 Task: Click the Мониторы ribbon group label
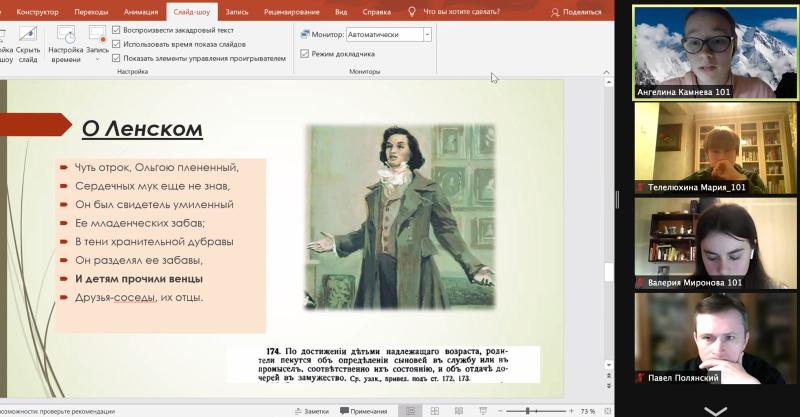(365, 72)
